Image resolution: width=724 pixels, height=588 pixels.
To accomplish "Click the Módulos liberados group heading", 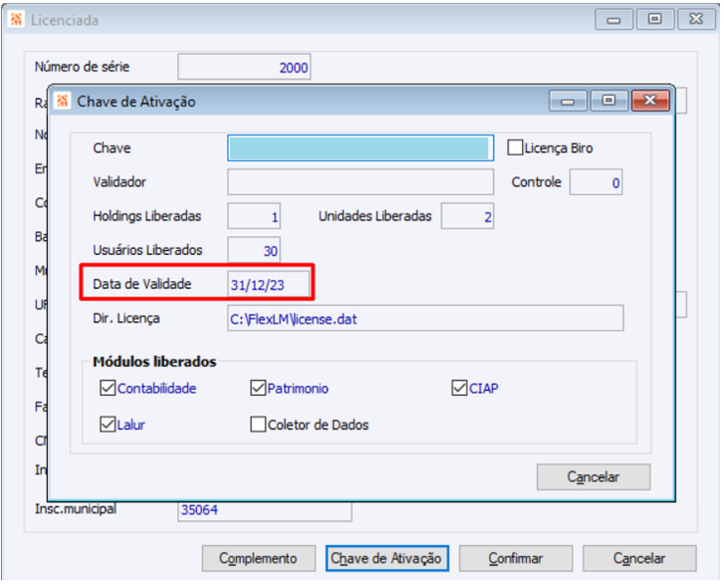I will click(155, 362).
